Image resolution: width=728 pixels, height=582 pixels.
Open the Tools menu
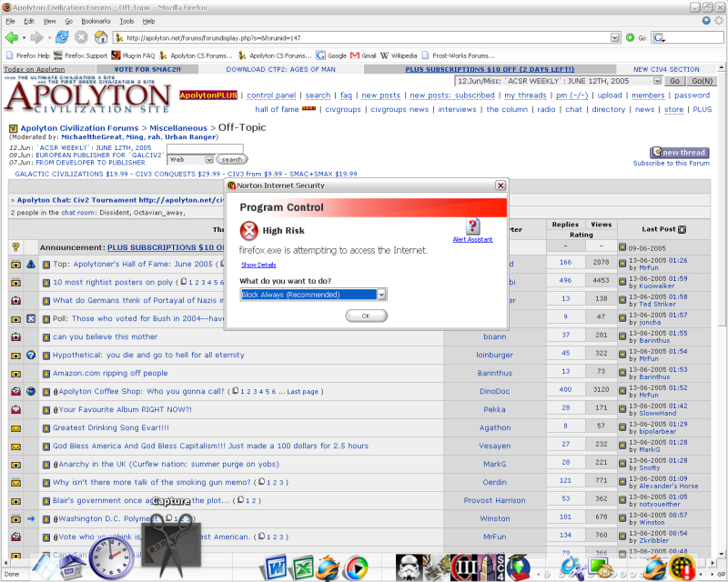[x=126, y=20]
